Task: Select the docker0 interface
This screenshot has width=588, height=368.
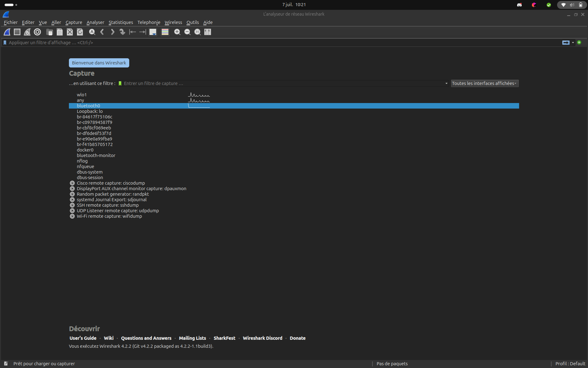Action: [x=294, y=150]
